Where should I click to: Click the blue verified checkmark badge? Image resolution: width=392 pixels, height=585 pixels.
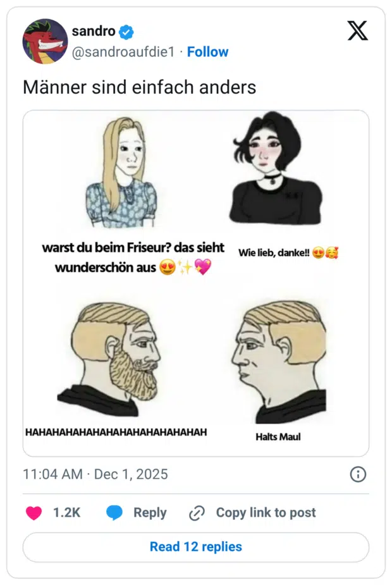click(x=126, y=31)
